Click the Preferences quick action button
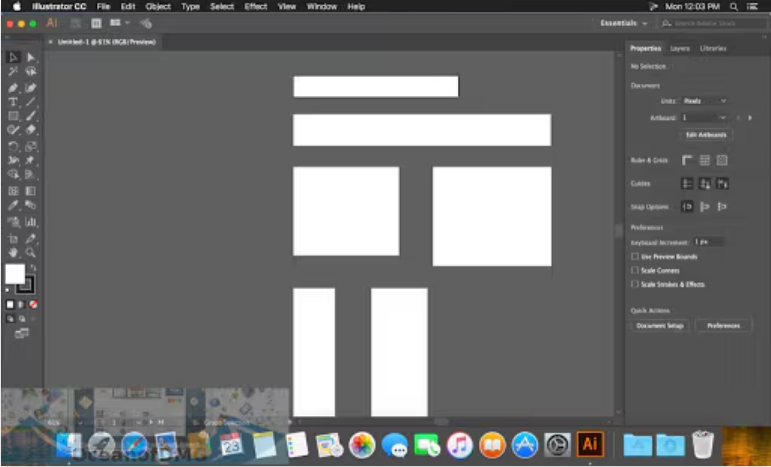Screen dimensions: 771x467 coord(723,326)
